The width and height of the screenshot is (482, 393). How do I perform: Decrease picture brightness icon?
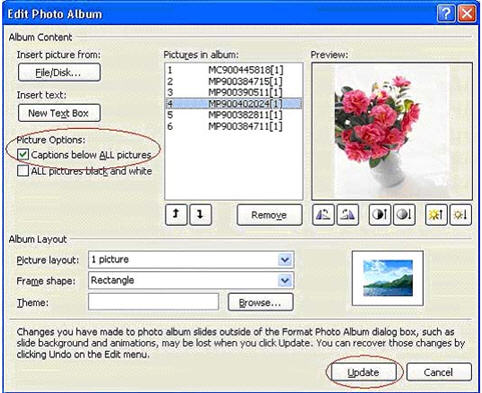click(461, 215)
